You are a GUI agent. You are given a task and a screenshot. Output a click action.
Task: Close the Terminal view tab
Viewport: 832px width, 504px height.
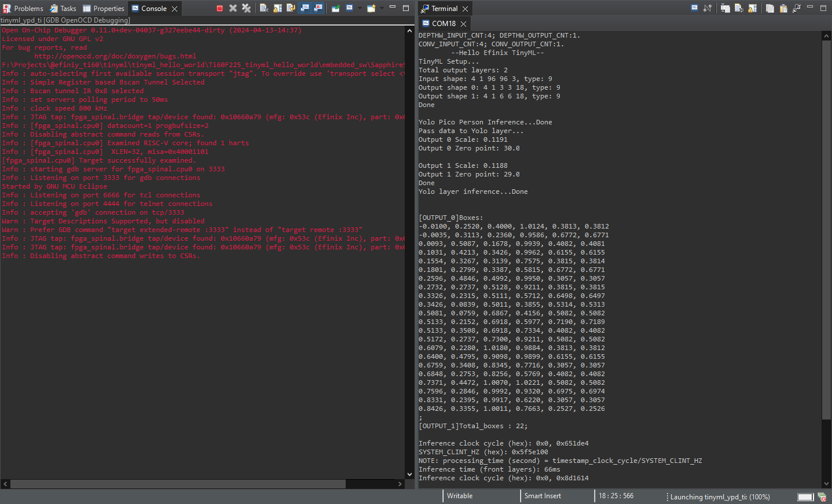click(465, 9)
